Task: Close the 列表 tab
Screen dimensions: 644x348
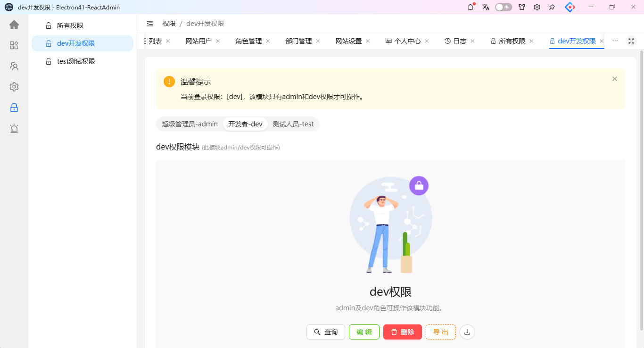Action: pos(168,41)
